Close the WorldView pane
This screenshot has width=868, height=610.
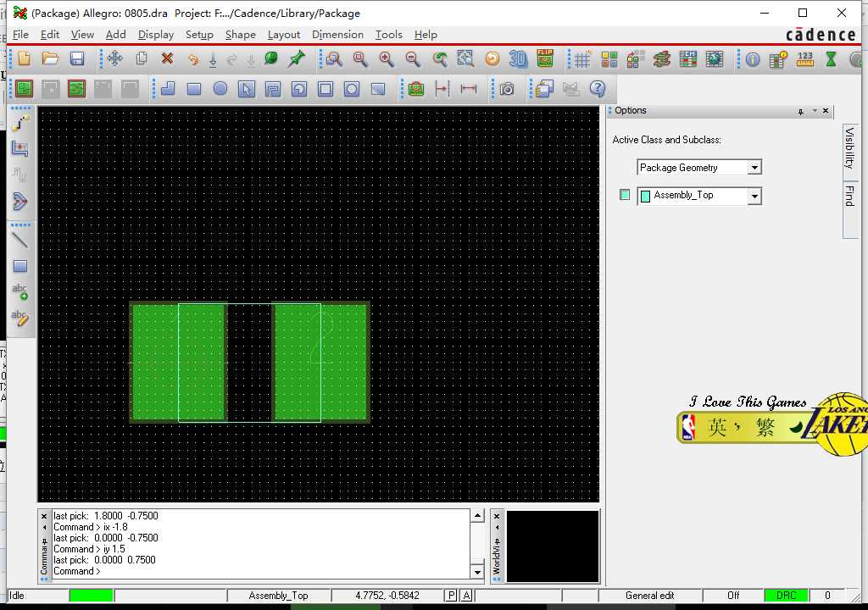pyautogui.click(x=497, y=516)
